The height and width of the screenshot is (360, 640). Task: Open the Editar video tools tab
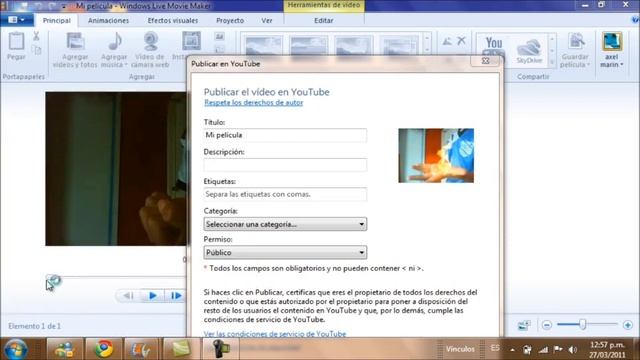(324, 20)
